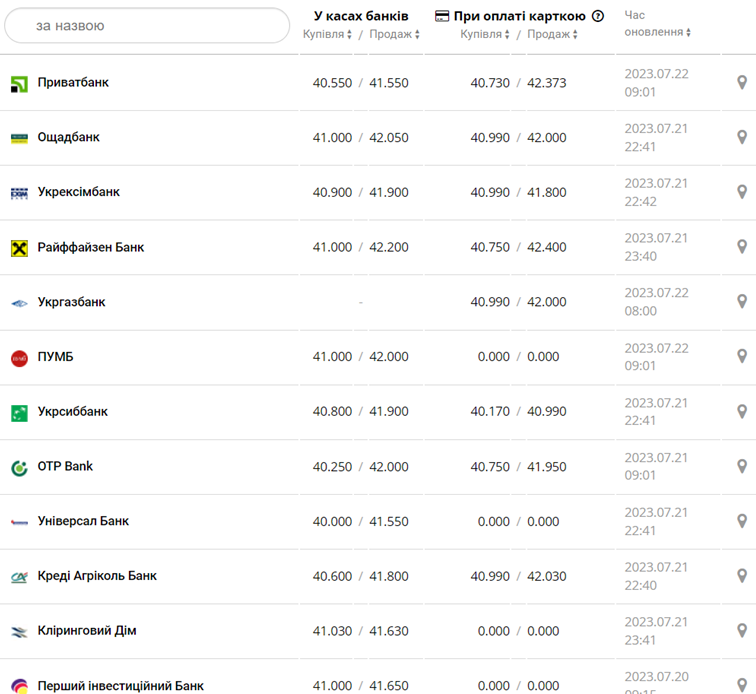Screen dimensions: 756x694
Task: Click the location pin for Кліринговий Дім
Action: click(742, 630)
